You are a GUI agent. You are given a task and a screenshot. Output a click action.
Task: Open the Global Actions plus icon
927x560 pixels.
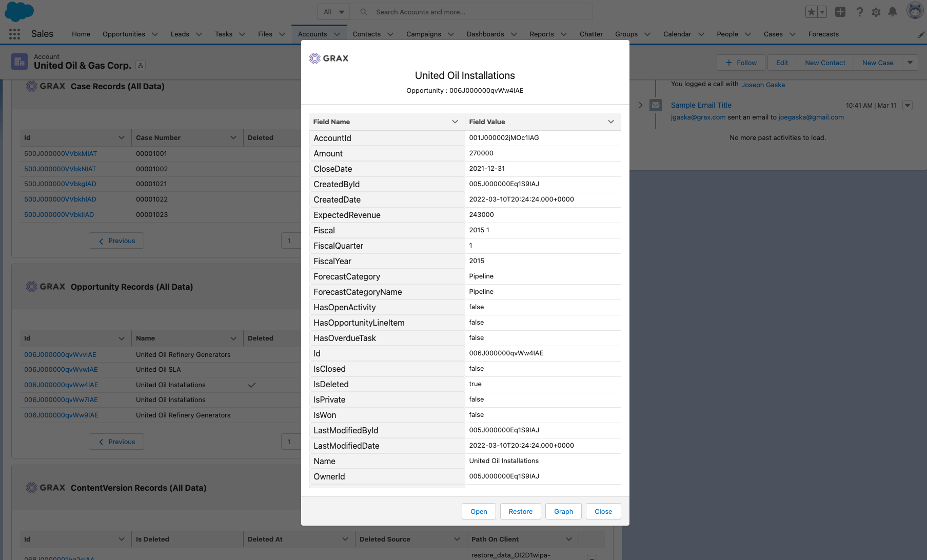[x=840, y=12]
